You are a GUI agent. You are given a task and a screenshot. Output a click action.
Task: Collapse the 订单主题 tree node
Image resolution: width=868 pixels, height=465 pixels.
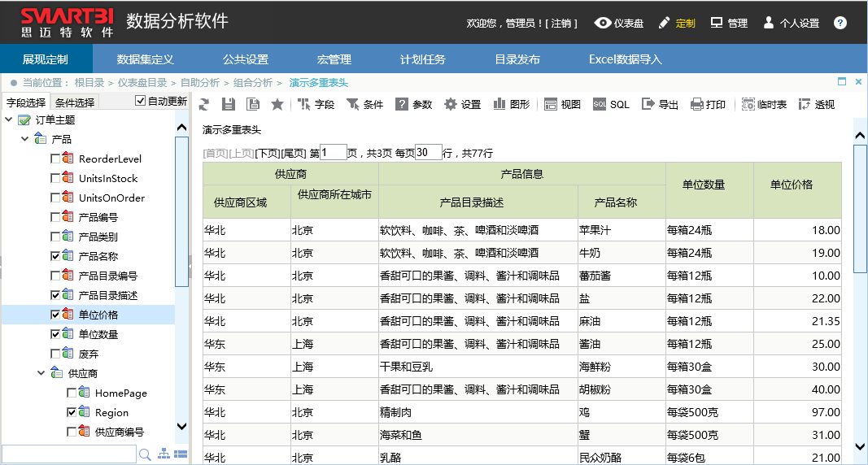coord(8,120)
